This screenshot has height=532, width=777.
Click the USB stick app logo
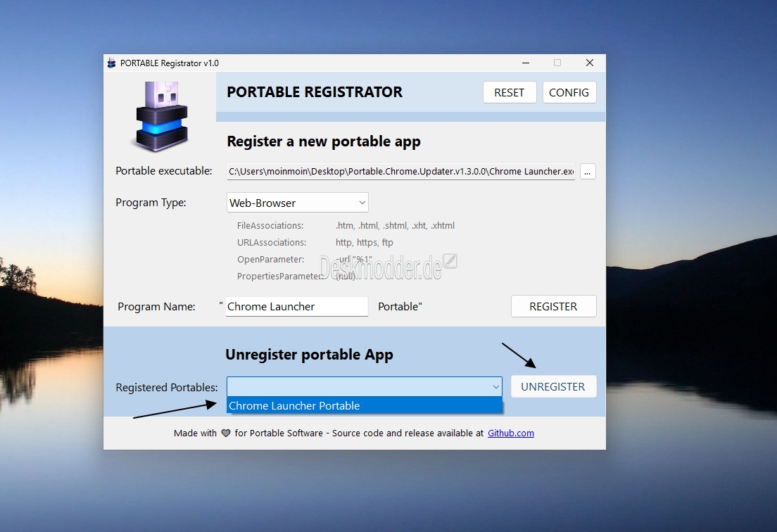click(x=160, y=117)
